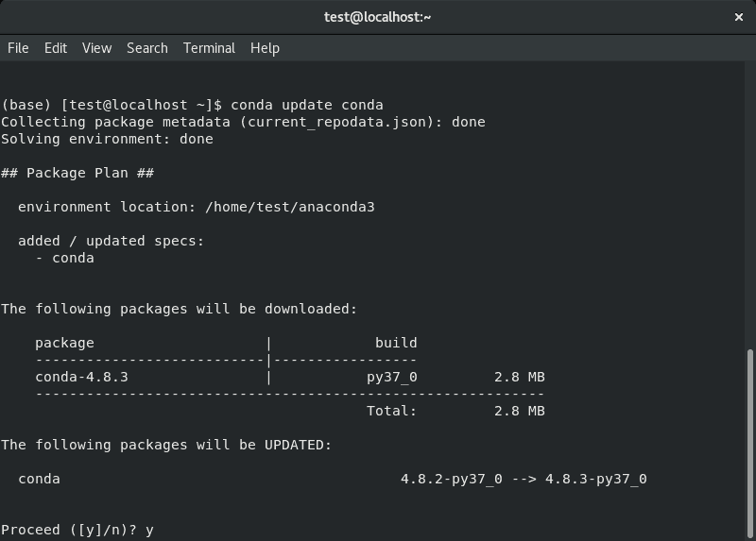756x541 pixels.
Task: Click the '## Package Plan ##' heading
Action: [77, 173]
